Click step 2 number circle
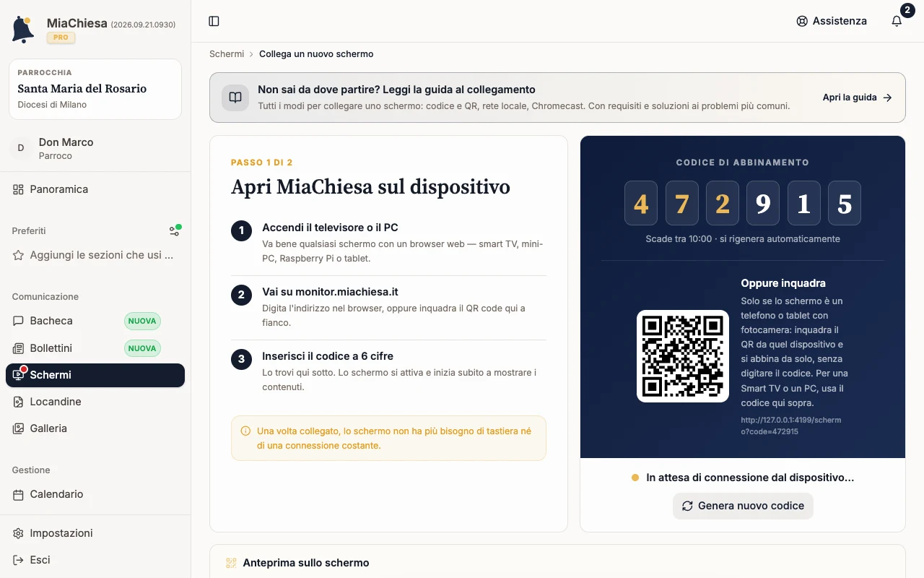This screenshot has height=578, width=924. 241,296
